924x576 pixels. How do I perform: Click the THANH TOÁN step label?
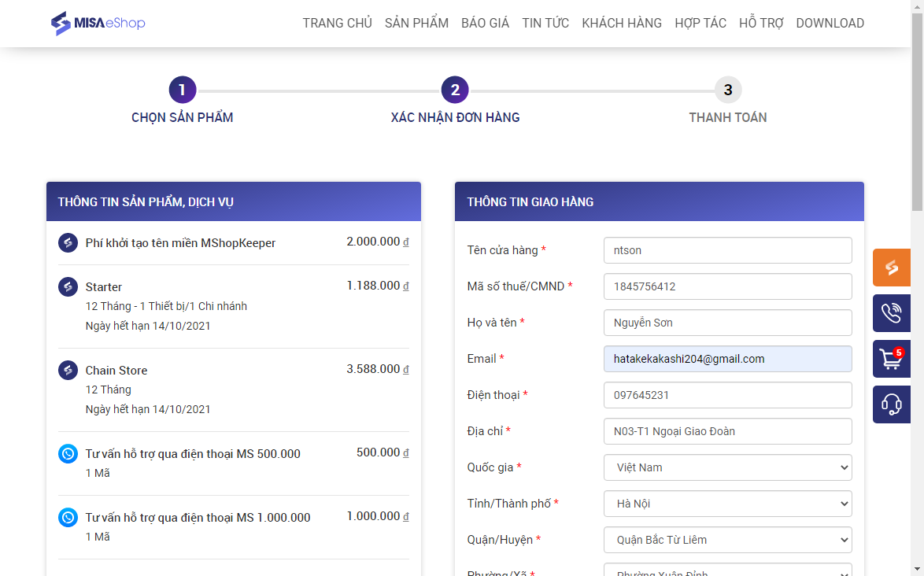728,118
